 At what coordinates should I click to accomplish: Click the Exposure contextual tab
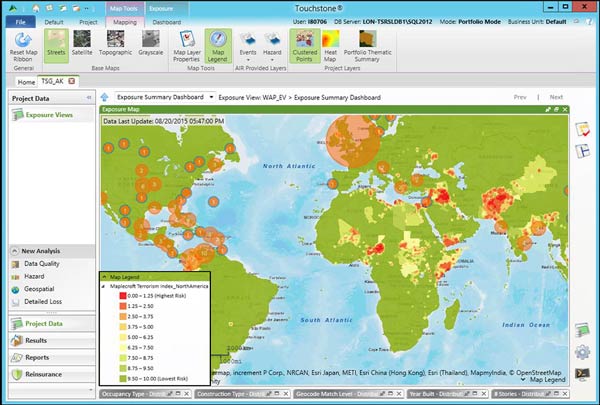click(x=161, y=8)
